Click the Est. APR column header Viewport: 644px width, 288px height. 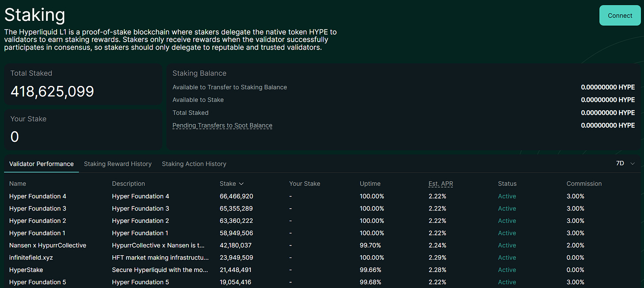click(441, 183)
